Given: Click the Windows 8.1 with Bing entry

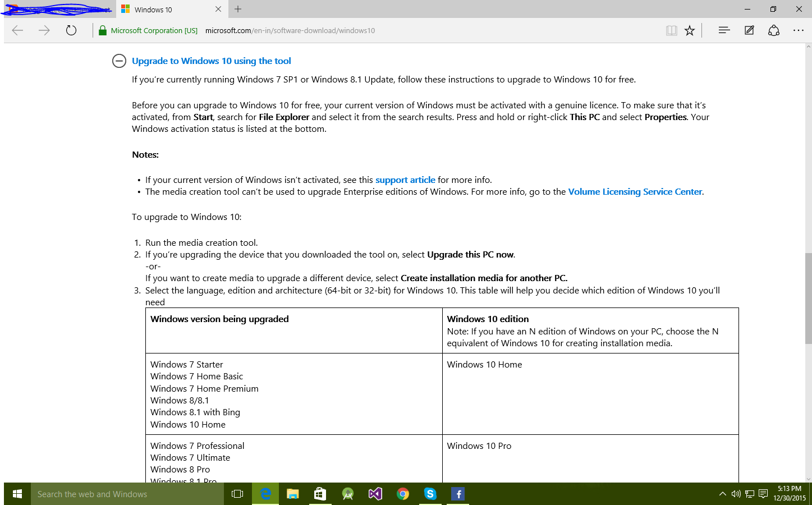Looking at the screenshot, I should pyautogui.click(x=195, y=412).
